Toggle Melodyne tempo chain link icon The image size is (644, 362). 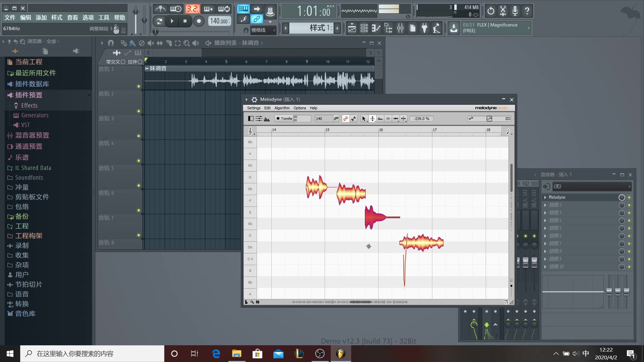click(x=336, y=119)
